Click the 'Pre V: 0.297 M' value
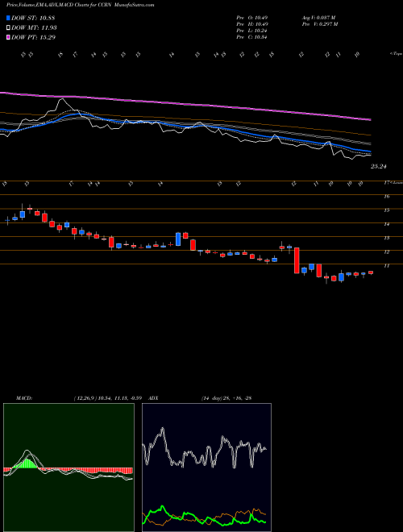This screenshot has height=532, width=403. click(319, 24)
